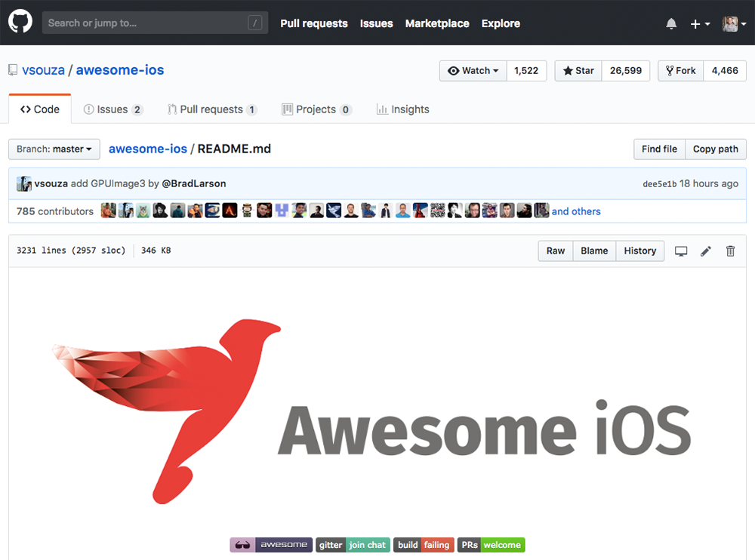The height and width of the screenshot is (560, 755).
Task: Click the build failing badge
Action: (424, 545)
